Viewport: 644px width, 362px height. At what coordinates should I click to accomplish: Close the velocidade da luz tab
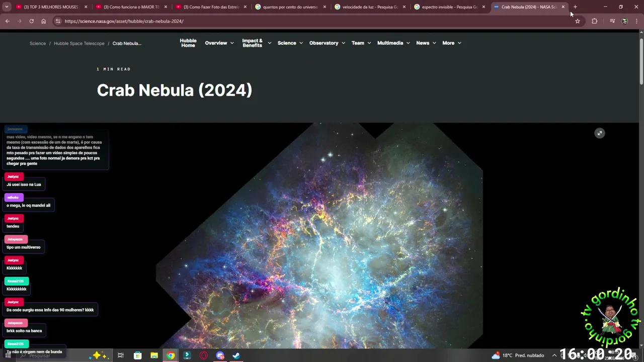(x=404, y=7)
